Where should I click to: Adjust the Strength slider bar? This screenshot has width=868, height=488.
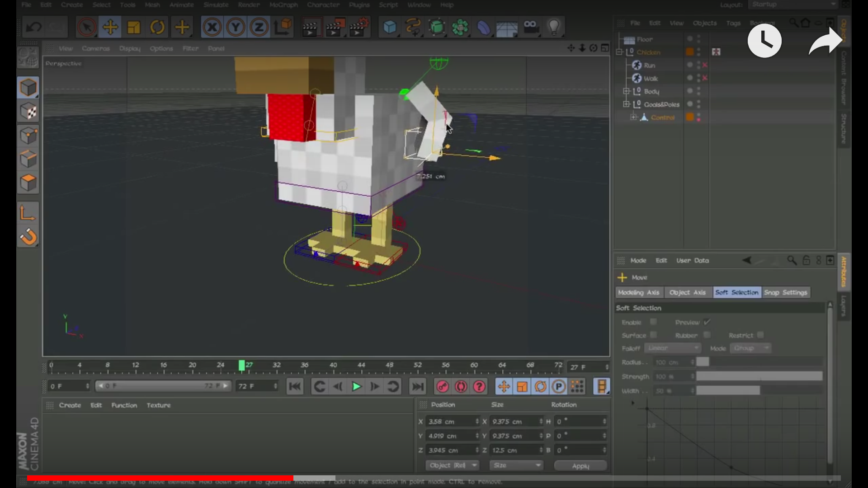759,376
